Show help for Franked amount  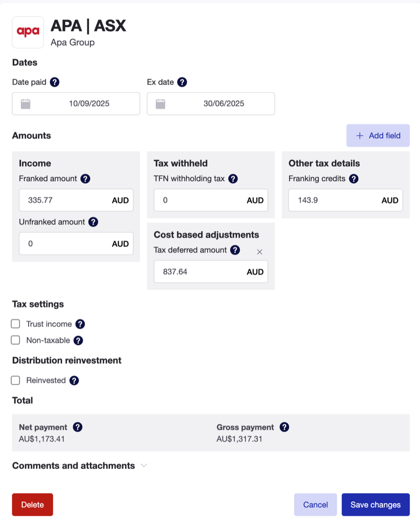point(85,179)
